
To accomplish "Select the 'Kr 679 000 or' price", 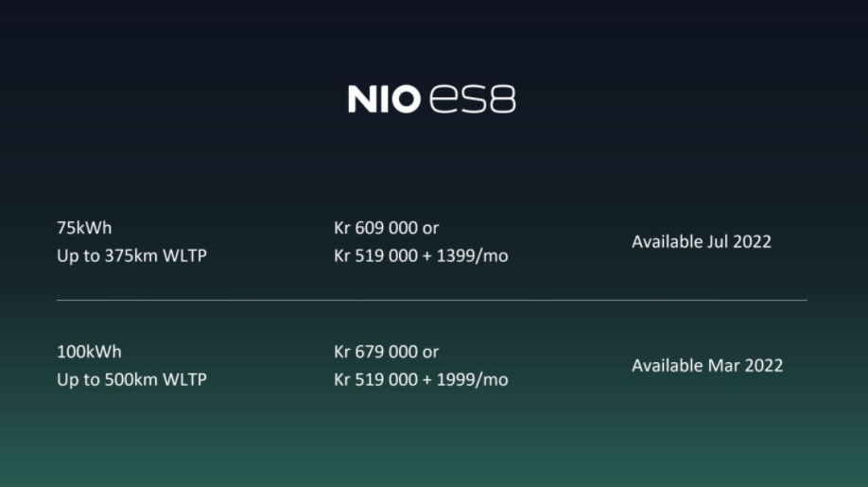I will (x=387, y=352).
